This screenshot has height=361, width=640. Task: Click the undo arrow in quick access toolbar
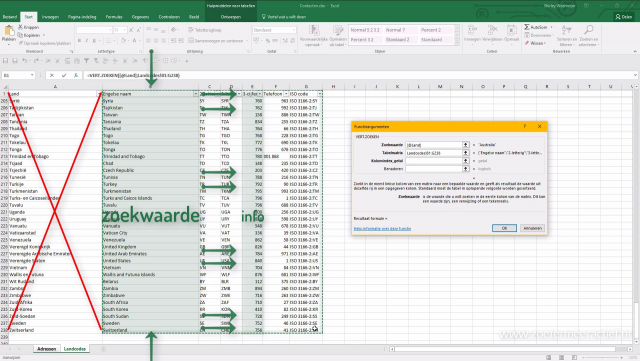[x=24, y=60]
